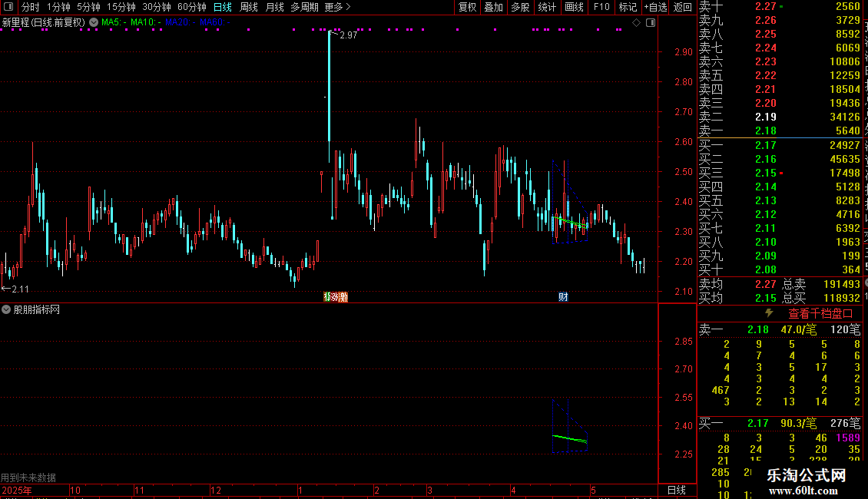Click month 12 on time axis
868x499 pixels.
[x=216, y=490]
